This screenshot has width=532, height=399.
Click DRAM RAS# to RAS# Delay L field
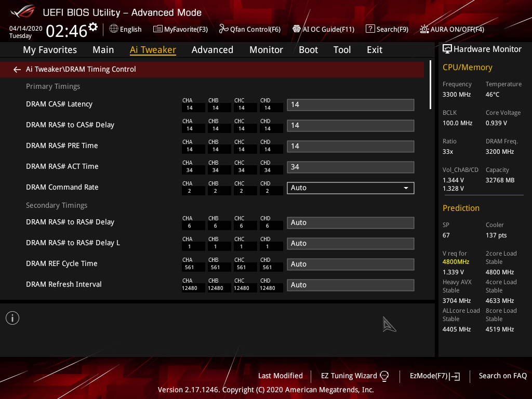coord(351,244)
